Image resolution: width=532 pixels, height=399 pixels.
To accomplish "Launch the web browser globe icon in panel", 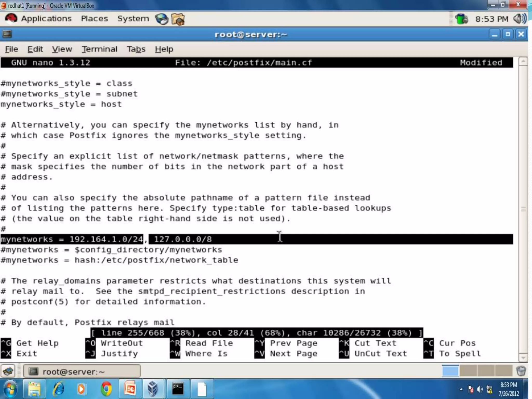I will [162, 19].
